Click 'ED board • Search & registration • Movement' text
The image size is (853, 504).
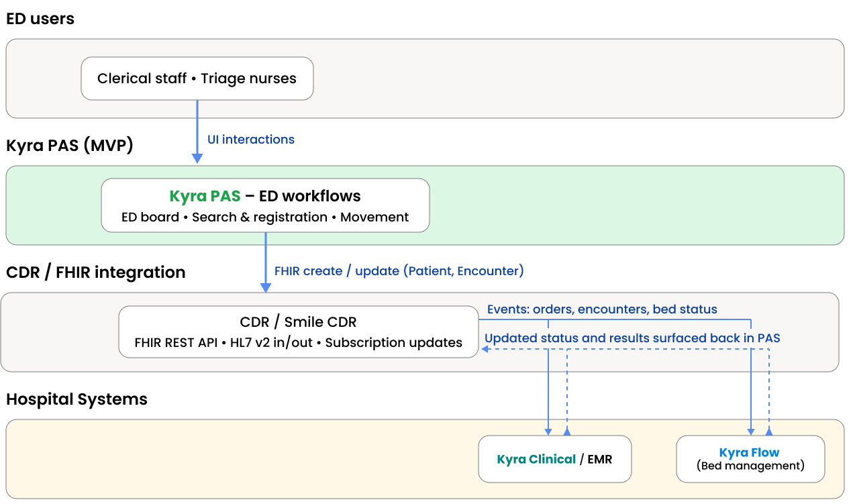point(265,217)
